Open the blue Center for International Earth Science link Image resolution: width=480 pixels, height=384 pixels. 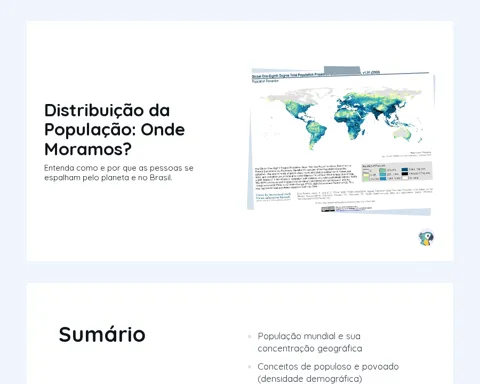point(273,196)
